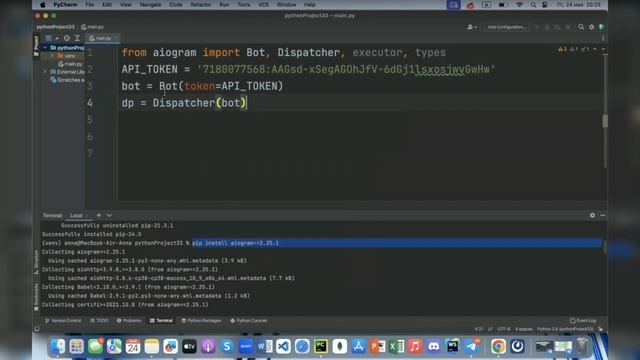Viewport: 640px width, 360px height.
Task: Jump to next highlighted problem chevron
Action: (603, 49)
